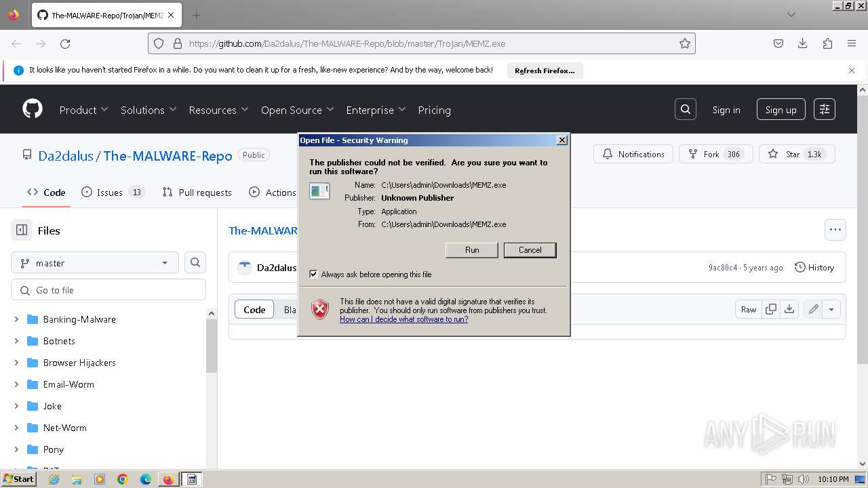Image resolution: width=868 pixels, height=488 pixels.
Task: Click the Refresh Firefox button
Action: [545, 70]
